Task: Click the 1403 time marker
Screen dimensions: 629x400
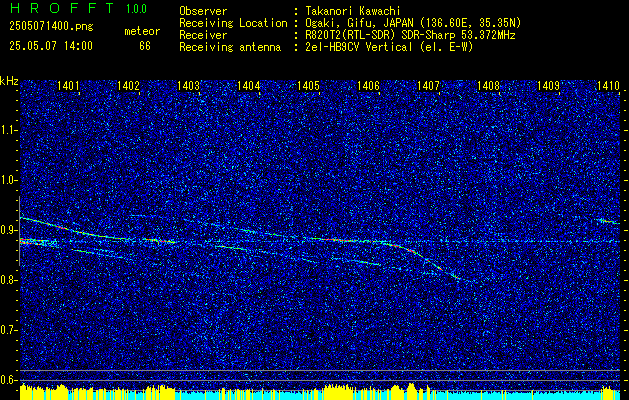Action: (189, 85)
